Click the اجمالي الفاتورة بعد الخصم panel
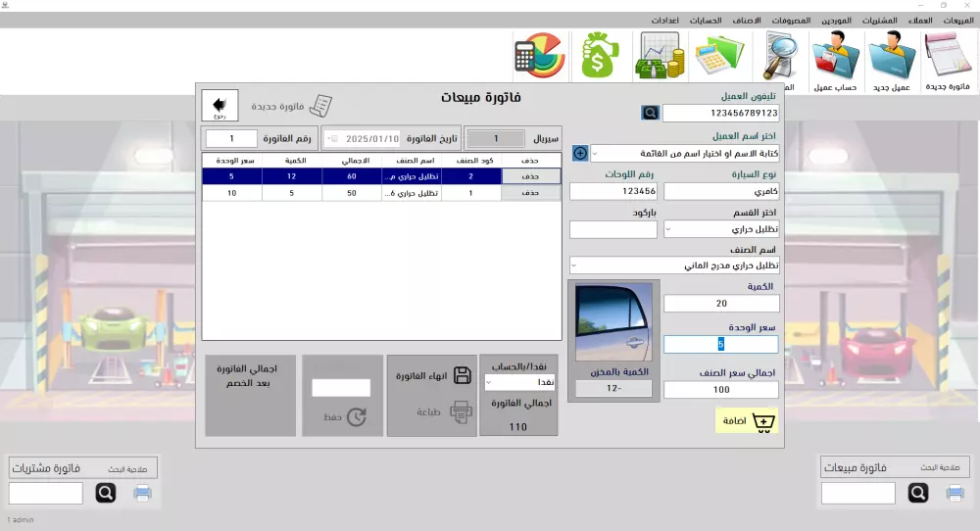 coord(250,396)
